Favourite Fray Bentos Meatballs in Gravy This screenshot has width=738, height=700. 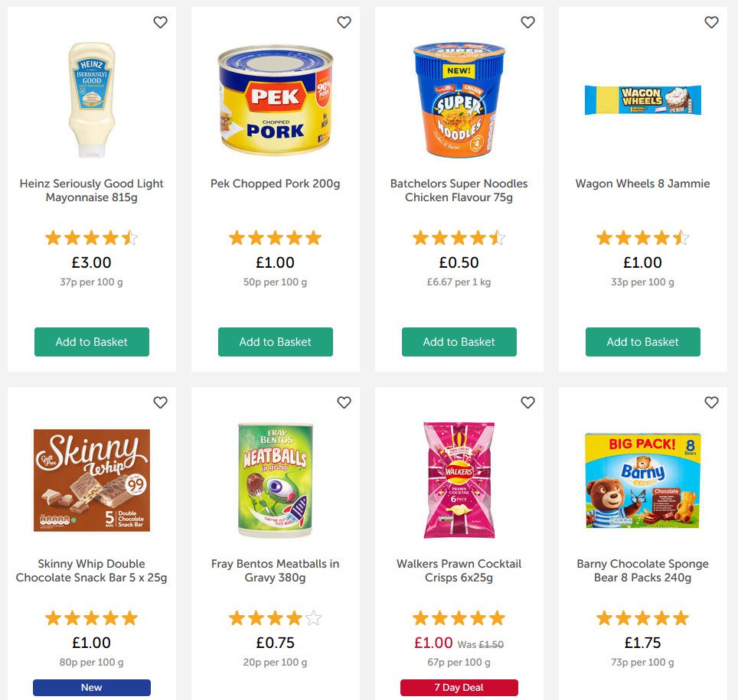click(x=344, y=402)
